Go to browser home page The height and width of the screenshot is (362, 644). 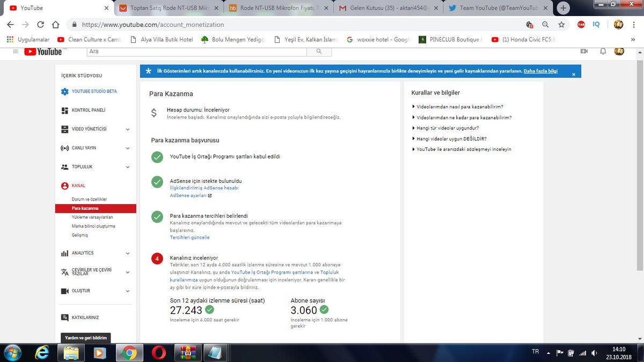[55, 25]
